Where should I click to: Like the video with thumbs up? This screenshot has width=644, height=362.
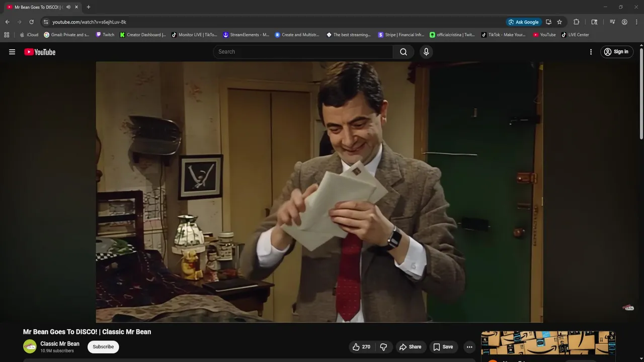361,347
